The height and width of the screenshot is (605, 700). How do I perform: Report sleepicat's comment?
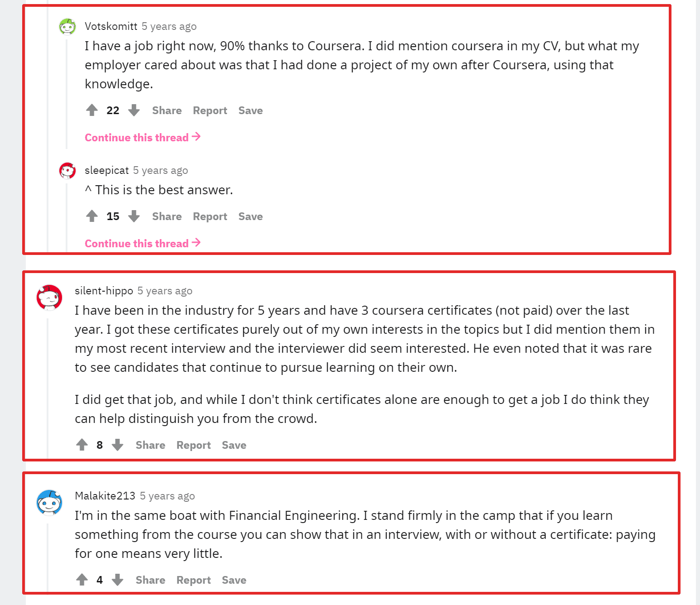click(210, 216)
